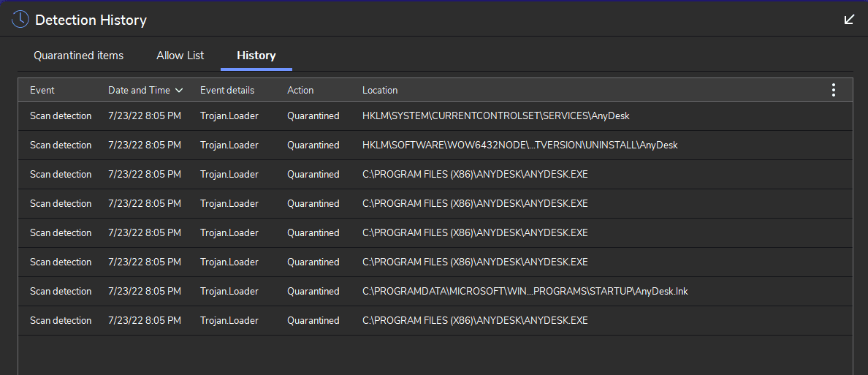868x375 pixels.
Task: Click Trojan.Loader in the UNINSTALL\AnyDesk row
Action: tap(229, 145)
